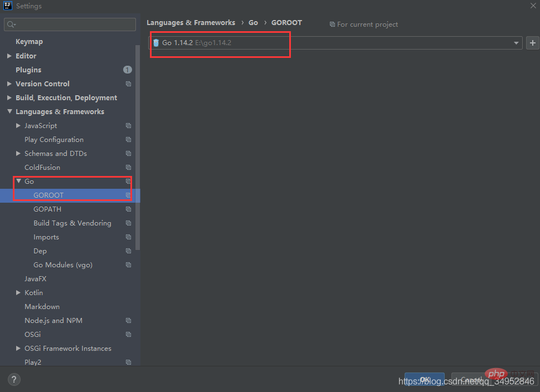
Task: Click the search magnifier icon
Action: (x=11, y=24)
